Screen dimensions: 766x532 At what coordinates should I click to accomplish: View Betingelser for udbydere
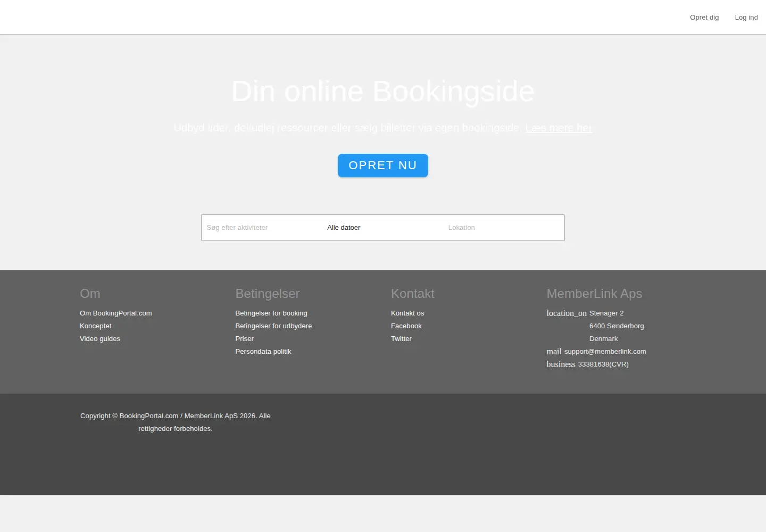click(273, 326)
